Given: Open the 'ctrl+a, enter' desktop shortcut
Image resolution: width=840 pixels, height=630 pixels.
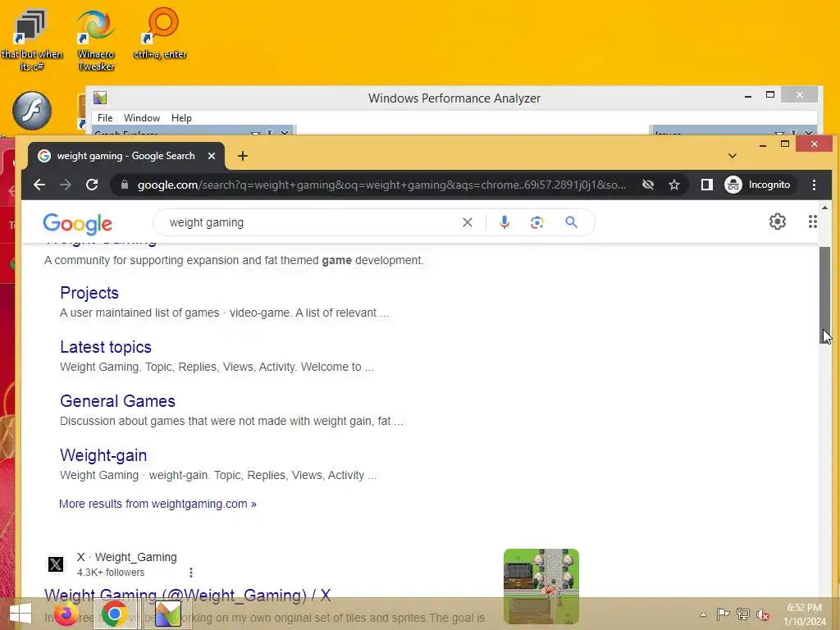Looking at the screenshot, I should pos(160,33).
